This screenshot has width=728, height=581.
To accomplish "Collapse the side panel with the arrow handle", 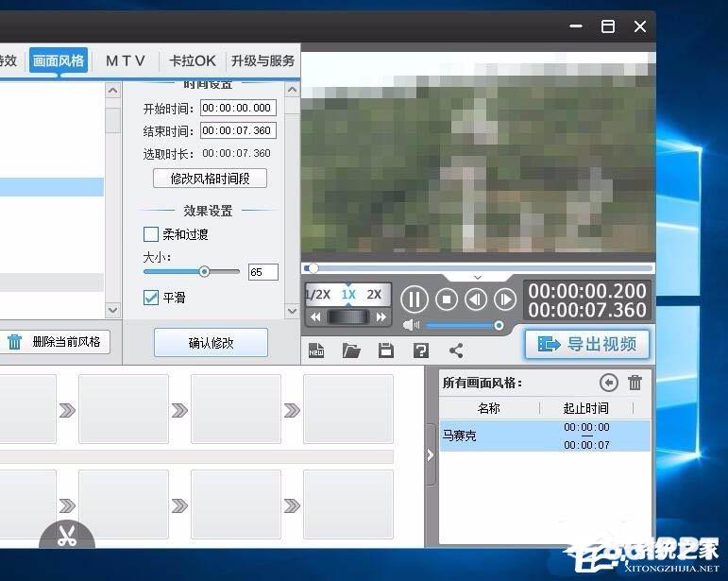I will coord(431,455).
